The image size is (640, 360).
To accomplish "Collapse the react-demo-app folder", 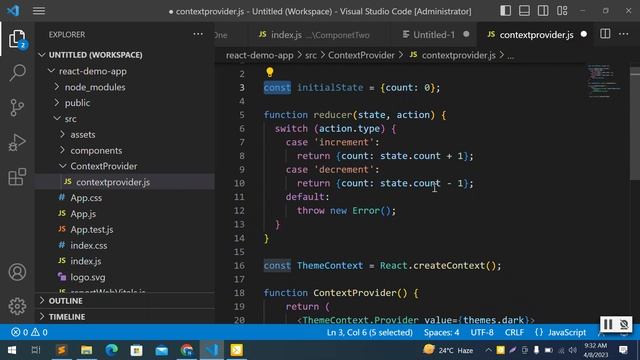I will 124,71.
